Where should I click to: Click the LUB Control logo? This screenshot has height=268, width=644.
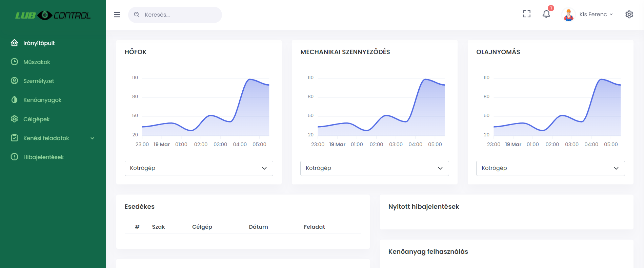[x=53, y=15]
